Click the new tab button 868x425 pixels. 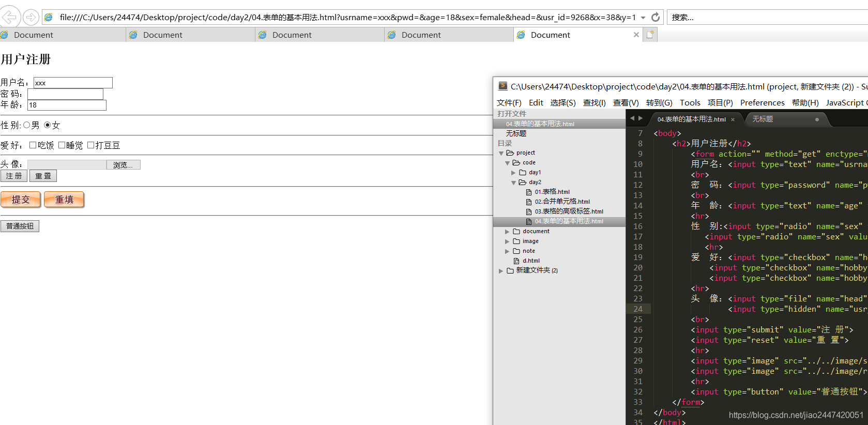650,35
